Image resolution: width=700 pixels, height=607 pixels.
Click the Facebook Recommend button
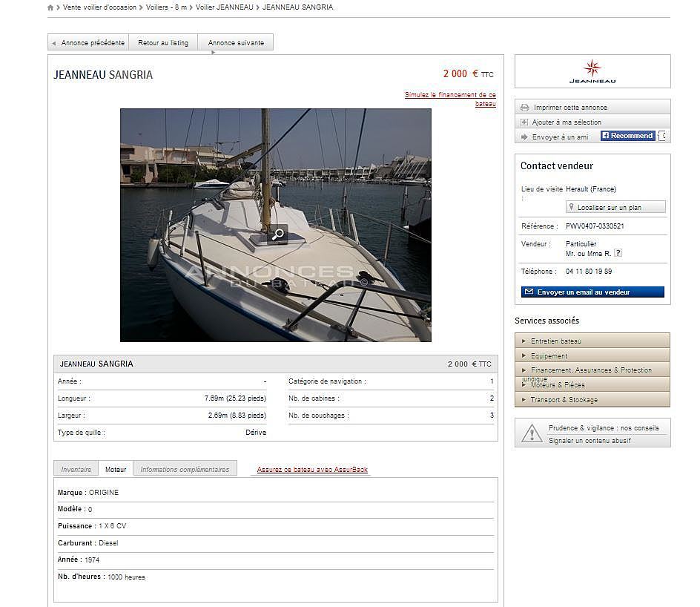627,136
